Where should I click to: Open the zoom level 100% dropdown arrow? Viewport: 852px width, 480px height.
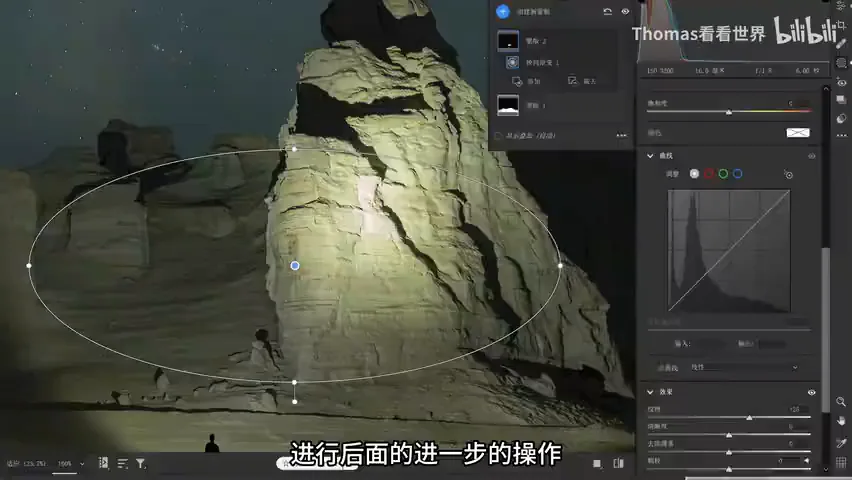pos(82,464)
